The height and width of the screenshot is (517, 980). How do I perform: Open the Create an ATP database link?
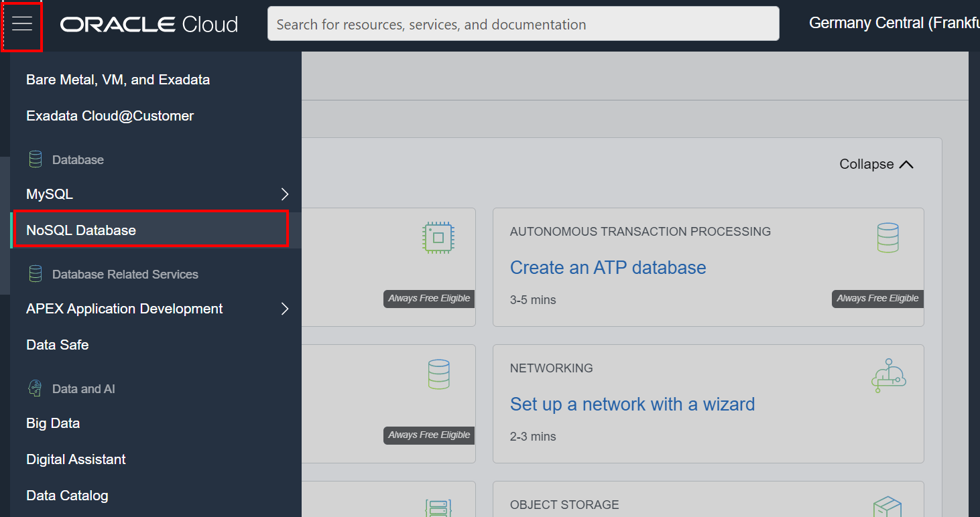(x=608, y=267)
